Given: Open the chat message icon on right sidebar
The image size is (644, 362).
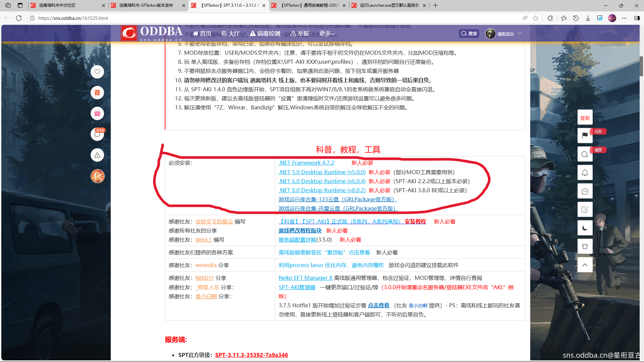Looking at the screenshot, I should coord(585,191).
